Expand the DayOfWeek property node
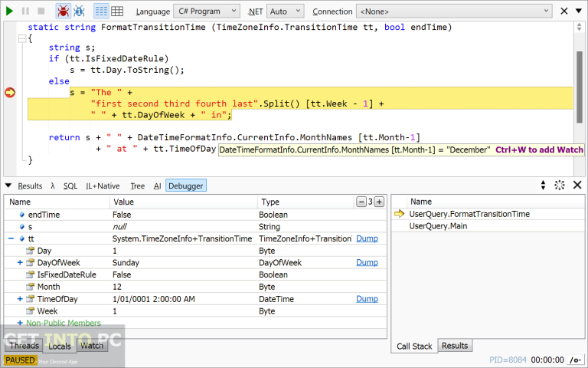Image resolution: width=588 pixels, height=368 pixels. click(20, 262)
